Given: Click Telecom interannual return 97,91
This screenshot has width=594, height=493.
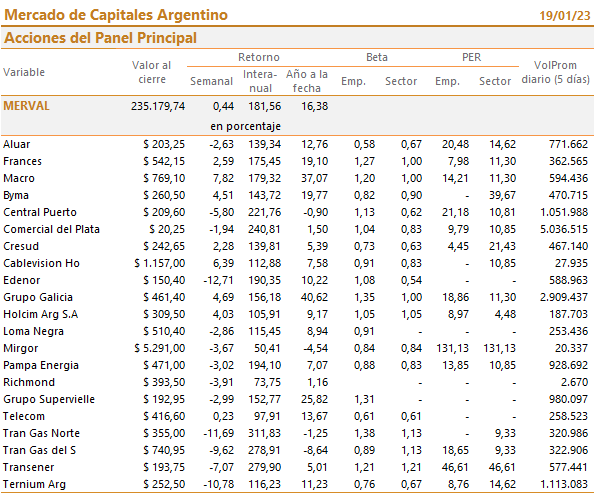Looking at the screenshot, I should (267, 416).
